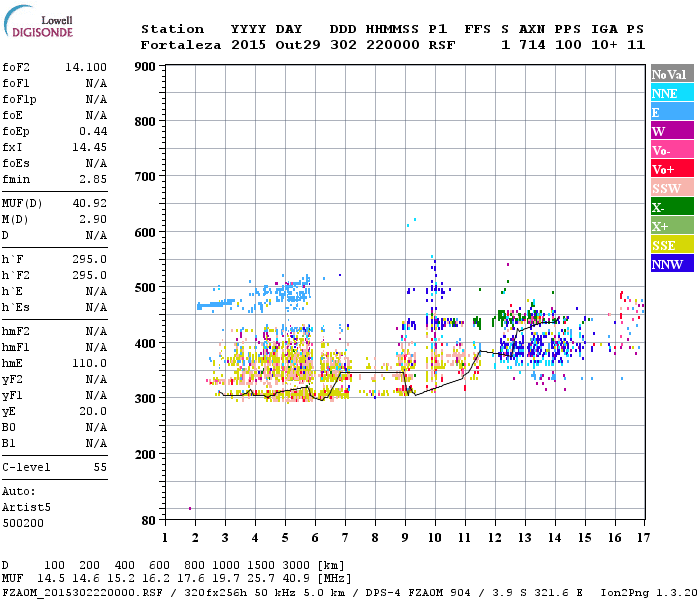700x600 pixels.
Task: Click the Vo- pink legend swatch
Action: point(672,150)
